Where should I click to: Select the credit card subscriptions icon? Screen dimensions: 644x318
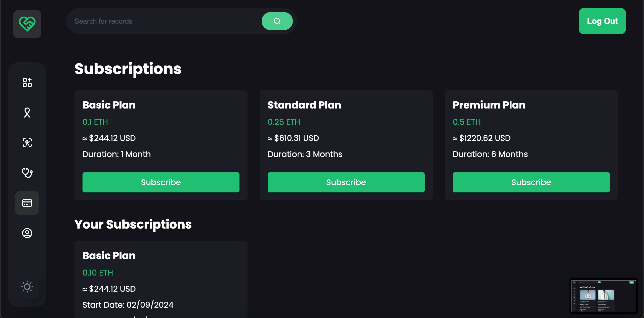pos(27,203)
